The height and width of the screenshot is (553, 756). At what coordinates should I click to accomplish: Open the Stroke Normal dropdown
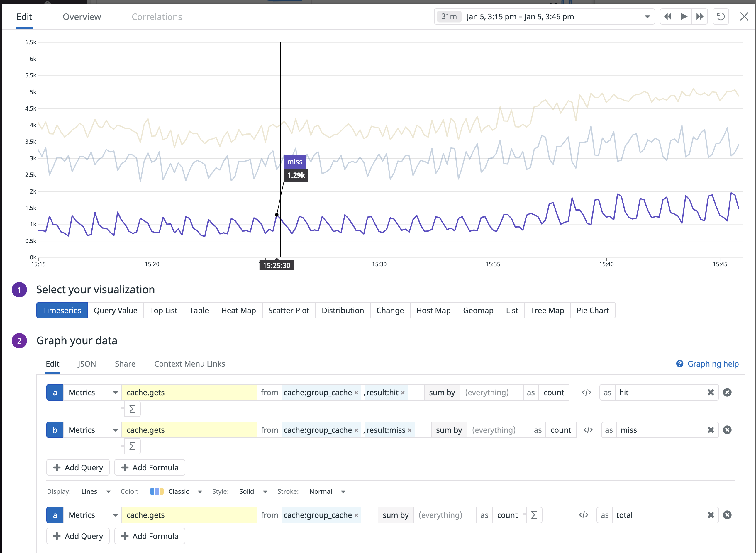pyautogui.click(x=327, y=491)
